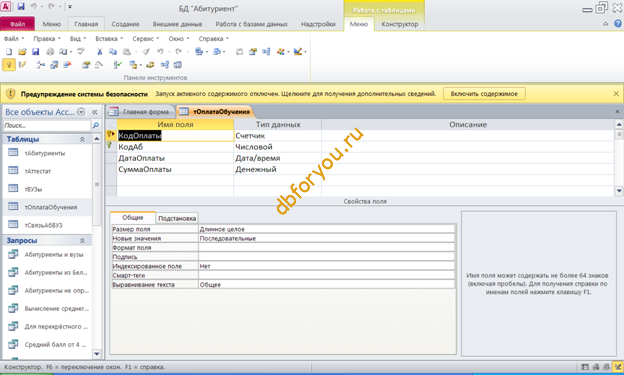
Task: Click the Primary Key toolbar button
Action: click(x=9, y=64)
